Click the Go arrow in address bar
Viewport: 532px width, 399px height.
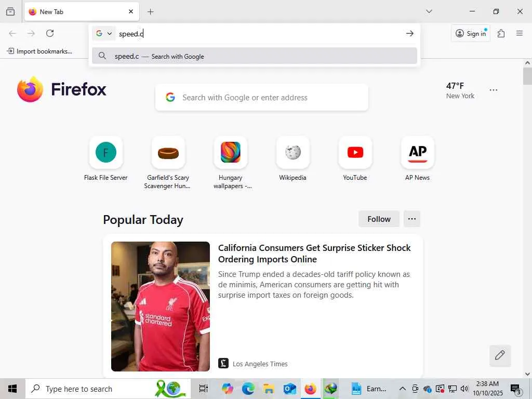coord(410,33)
